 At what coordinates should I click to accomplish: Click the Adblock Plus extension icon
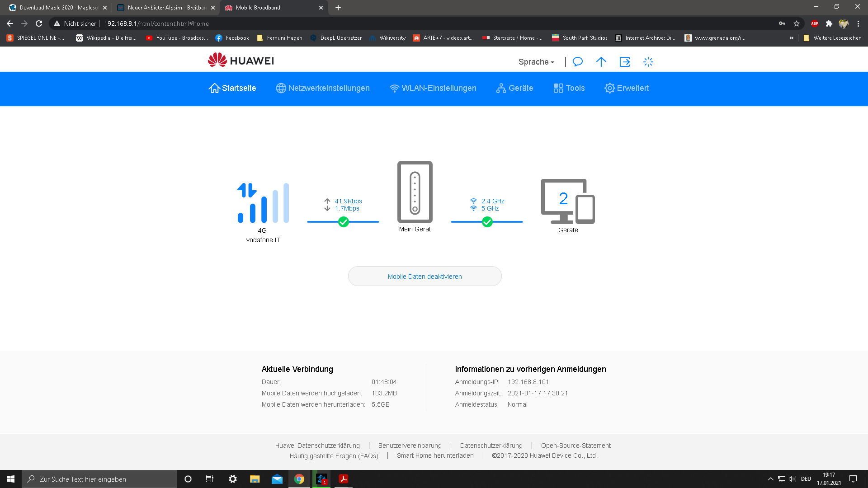(x=815, y=23)
